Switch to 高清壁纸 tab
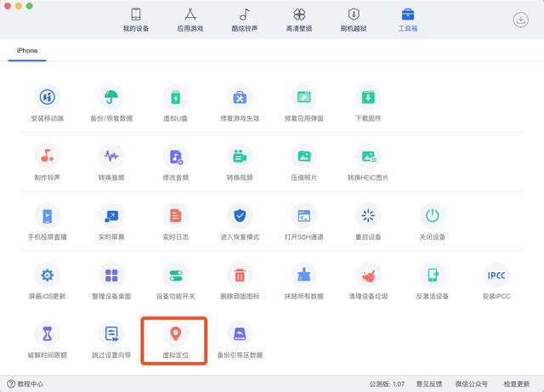Viewport: 544px width, 392px height. tap(299, 20)
